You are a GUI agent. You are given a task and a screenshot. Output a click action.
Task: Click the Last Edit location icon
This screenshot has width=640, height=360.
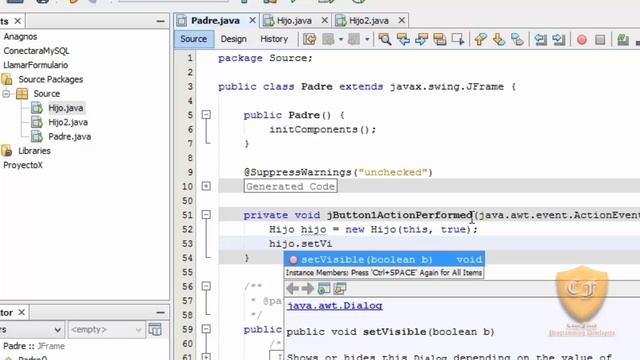click(310, 39)
